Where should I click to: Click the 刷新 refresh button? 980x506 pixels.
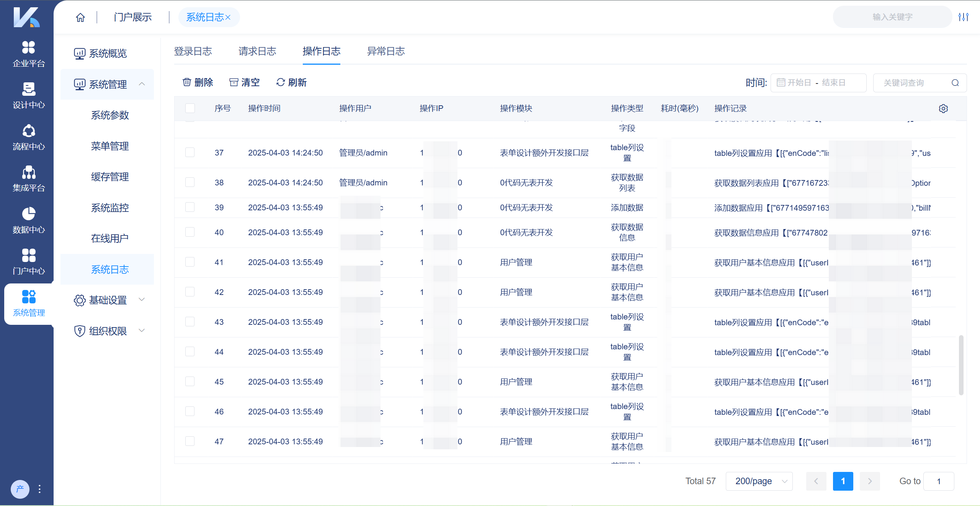click(x=292, y=82)
